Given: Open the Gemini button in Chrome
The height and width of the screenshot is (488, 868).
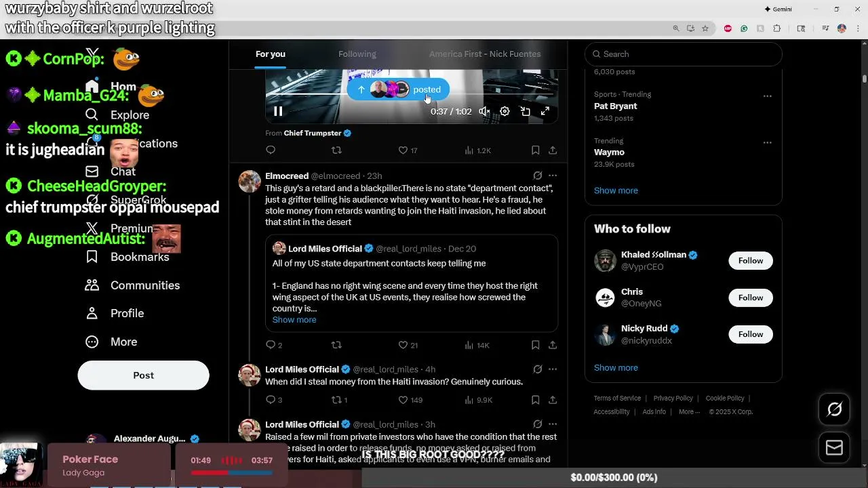Looking at the screenshot, I should 778,9.
